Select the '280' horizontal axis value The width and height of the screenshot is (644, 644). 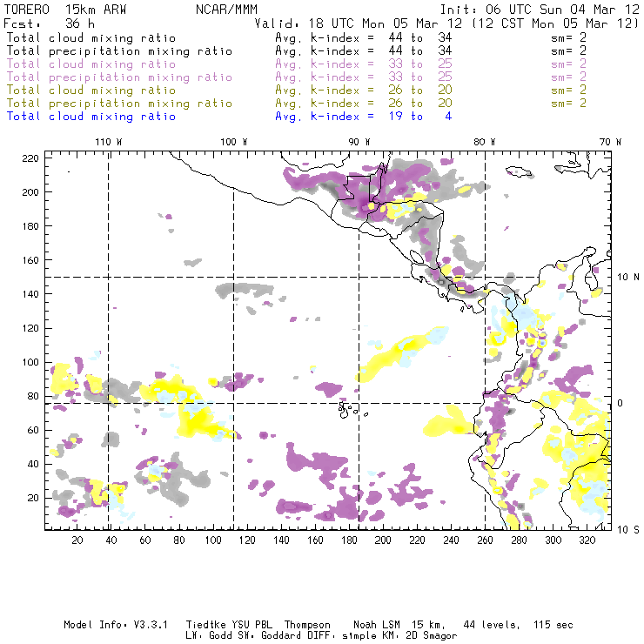(520, 540)
